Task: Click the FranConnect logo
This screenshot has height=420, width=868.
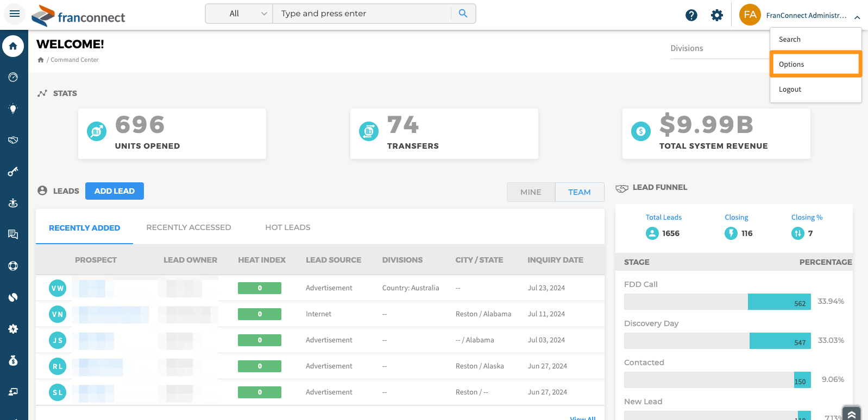Action: (78, 16)
